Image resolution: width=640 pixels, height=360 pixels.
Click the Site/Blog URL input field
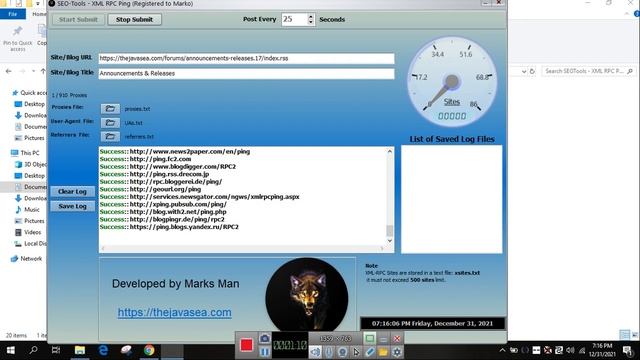(x=247, y=58)
